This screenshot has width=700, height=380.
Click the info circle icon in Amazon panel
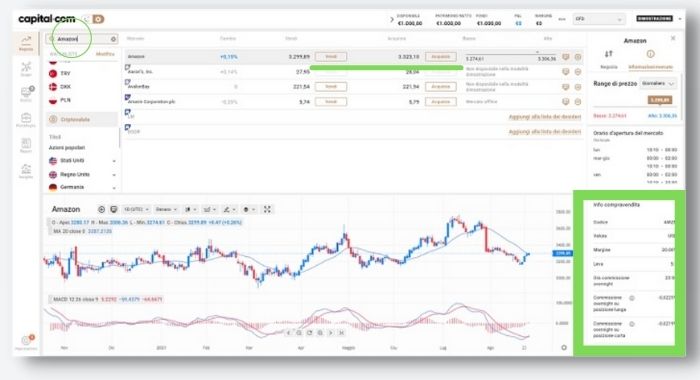tap(650, 54)
